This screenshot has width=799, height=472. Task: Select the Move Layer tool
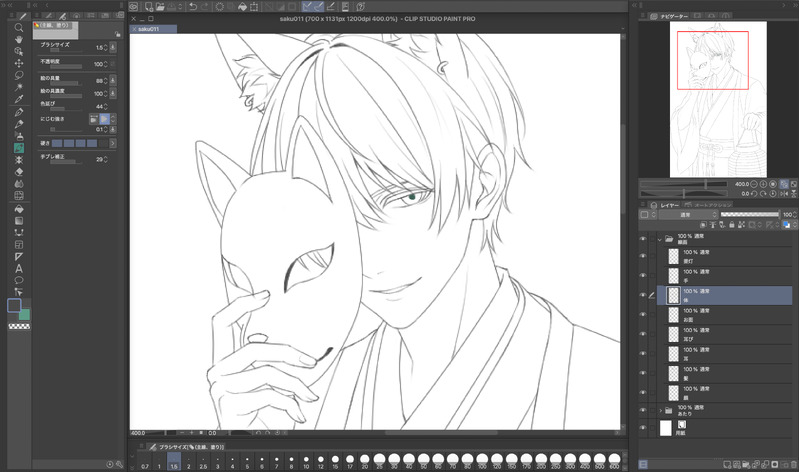19,63
